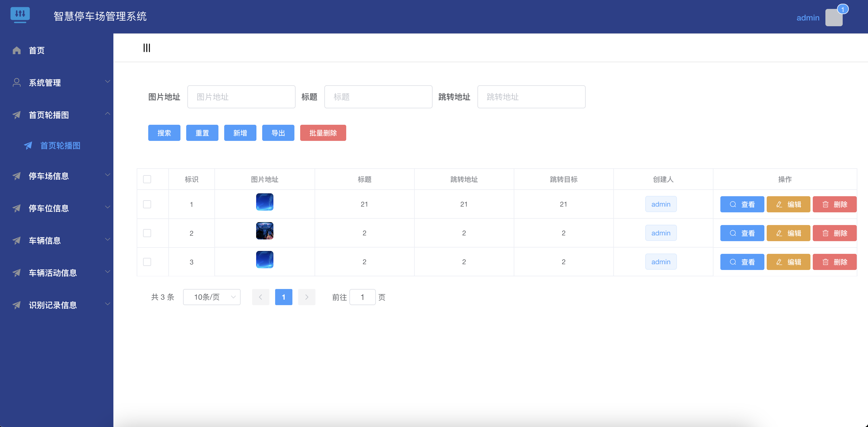Click the admin avatar image
This screenshot has height=427, width=868.
pos(834,18)
